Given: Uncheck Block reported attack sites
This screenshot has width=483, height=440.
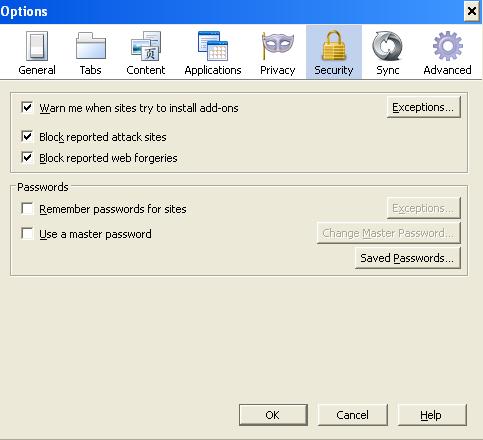Looking at the screenshot, I should coord(27,136).
